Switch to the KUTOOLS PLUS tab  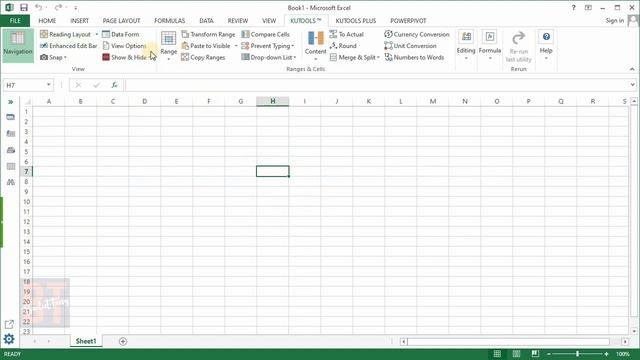[x=356, y=20]
